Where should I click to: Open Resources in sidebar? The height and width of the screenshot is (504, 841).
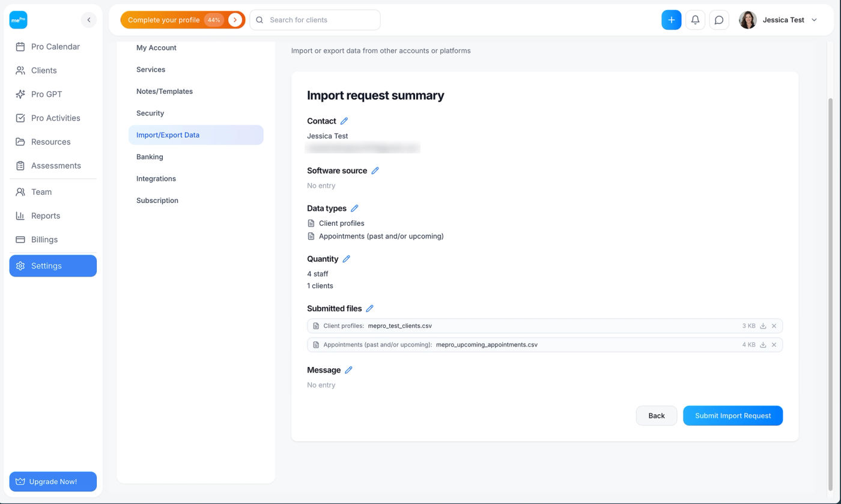[x=53, y=142]
